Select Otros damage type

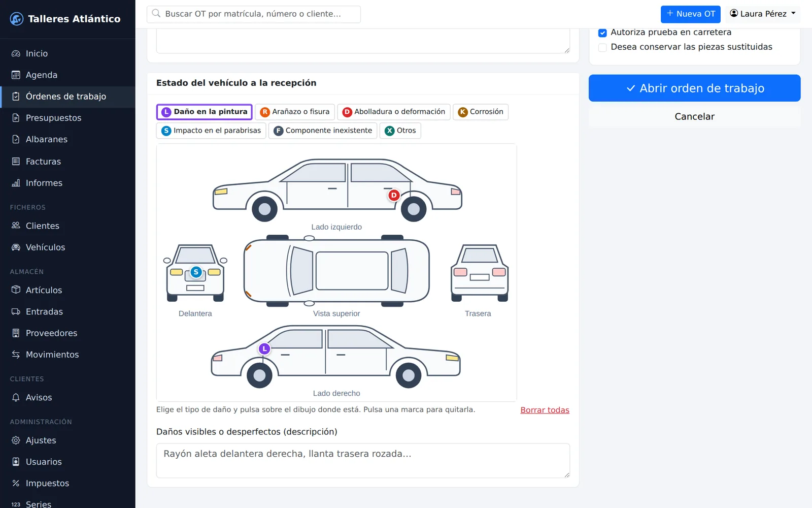click(x=400, y=131)
